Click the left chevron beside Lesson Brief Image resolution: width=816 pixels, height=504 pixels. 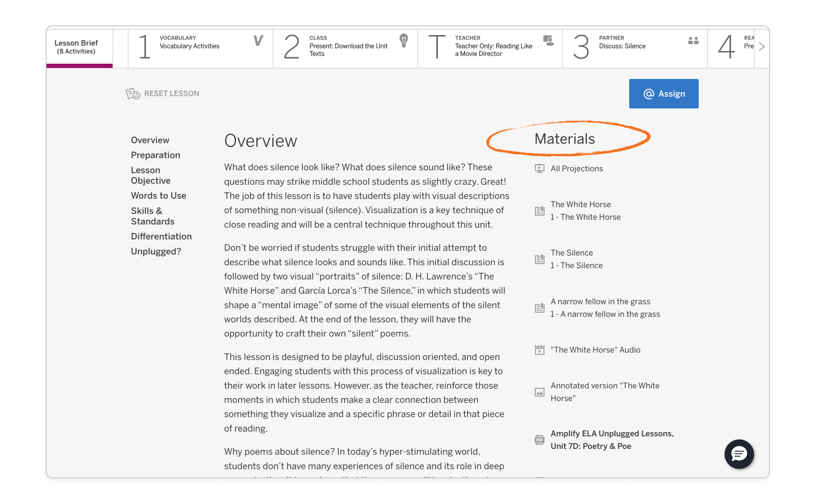point(121,47)
